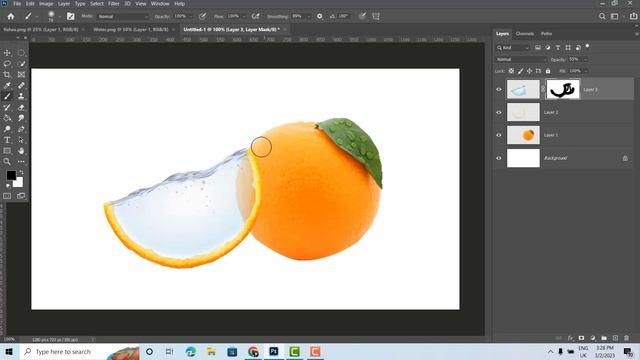Screen dimensions: 640x360
Task: Open the Filter menu
Action: pos(113,4)
